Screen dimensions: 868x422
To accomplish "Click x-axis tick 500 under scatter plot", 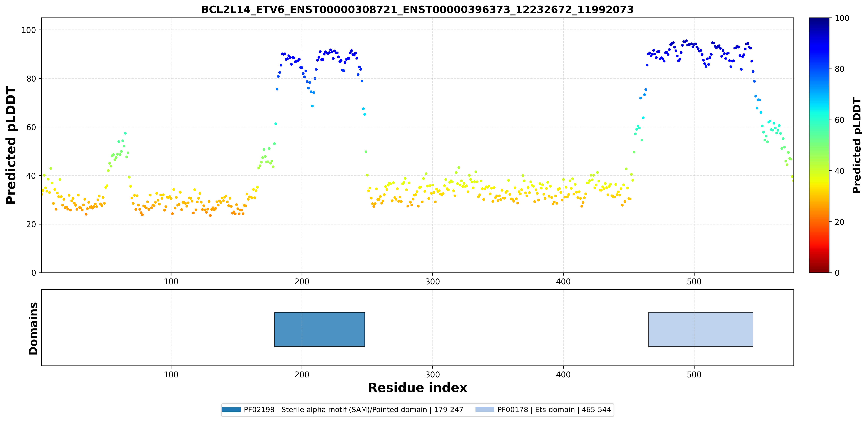I will 694,281.
